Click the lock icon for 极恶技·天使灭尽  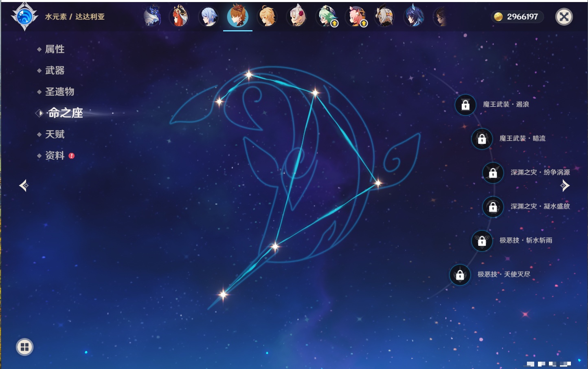tap(460, 275)
